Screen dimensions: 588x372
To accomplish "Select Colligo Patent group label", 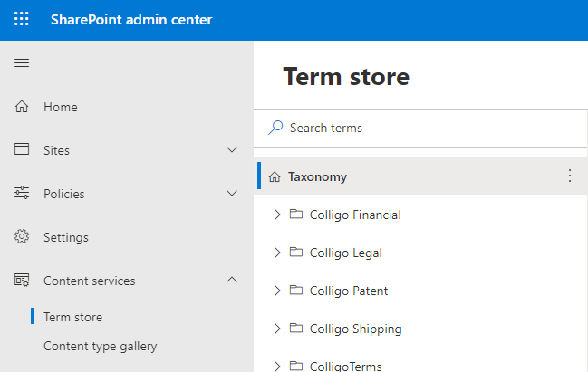I will click(349, 291).
